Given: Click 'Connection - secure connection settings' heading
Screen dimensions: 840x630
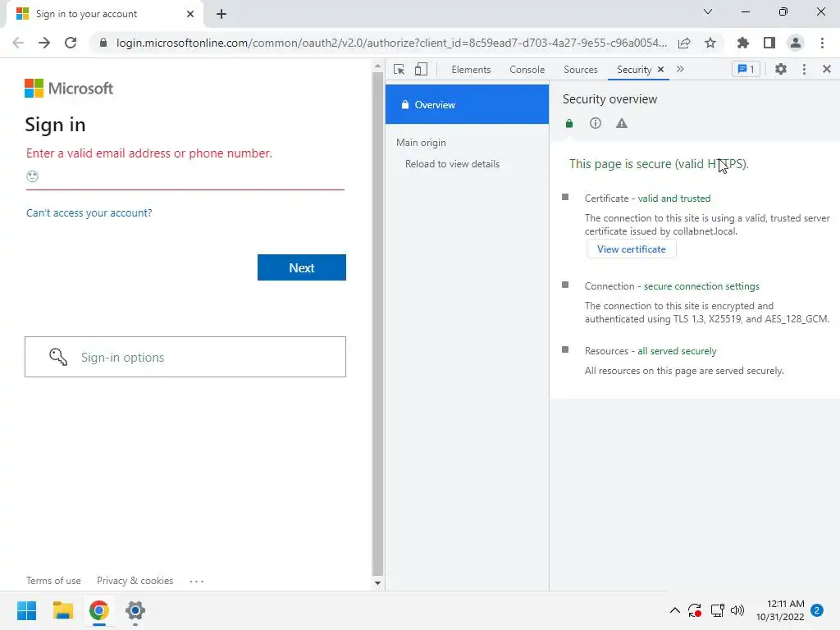Looking at the screenshot, I should tap(672, 286).
